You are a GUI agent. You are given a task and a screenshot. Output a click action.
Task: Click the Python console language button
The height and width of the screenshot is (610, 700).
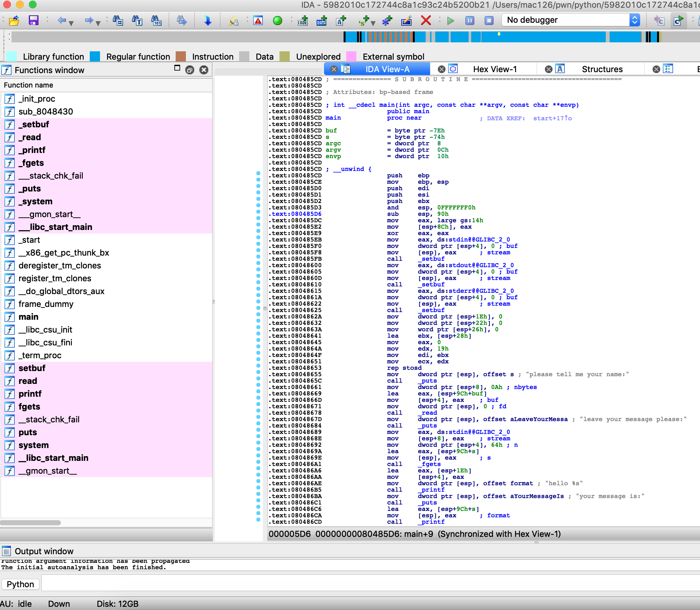tap(21, 584)
